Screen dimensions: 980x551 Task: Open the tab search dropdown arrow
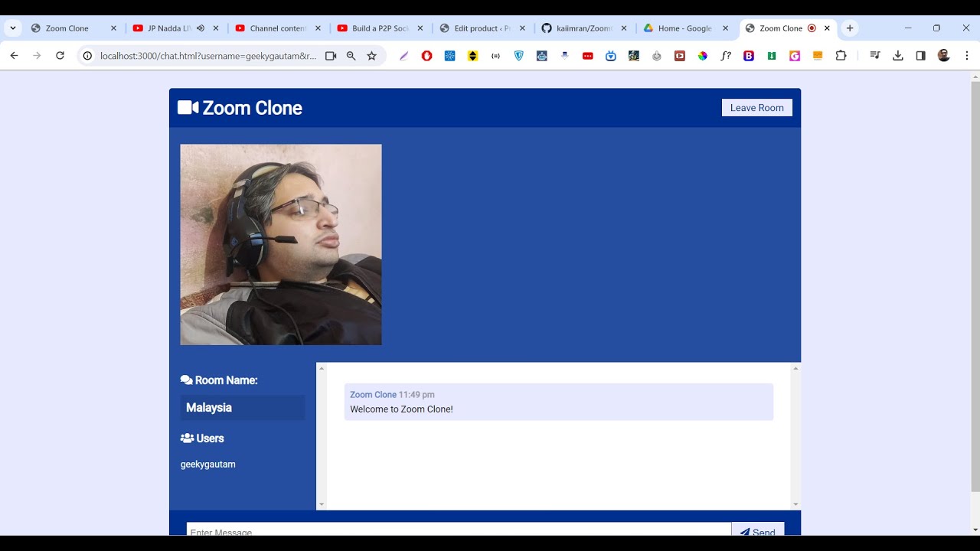click(13, 28)
